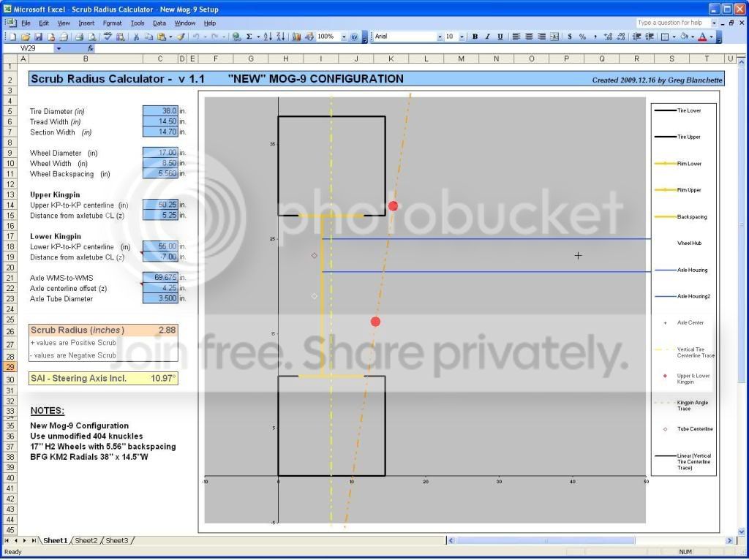Toggle Underline formatting
The height and width of the screenshot is (560, 749).
500,37
